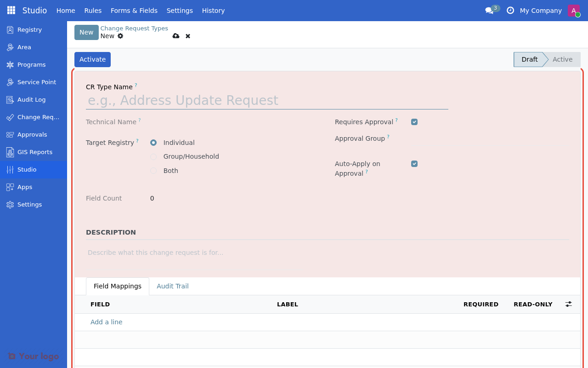
Task: Click the Activate button
Action: (92, 59)
